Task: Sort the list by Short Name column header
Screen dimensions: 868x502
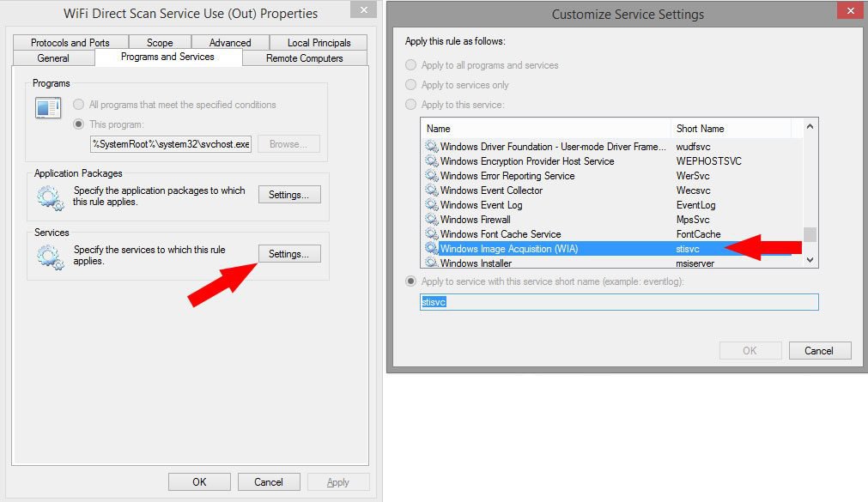Action: (731, 129)
